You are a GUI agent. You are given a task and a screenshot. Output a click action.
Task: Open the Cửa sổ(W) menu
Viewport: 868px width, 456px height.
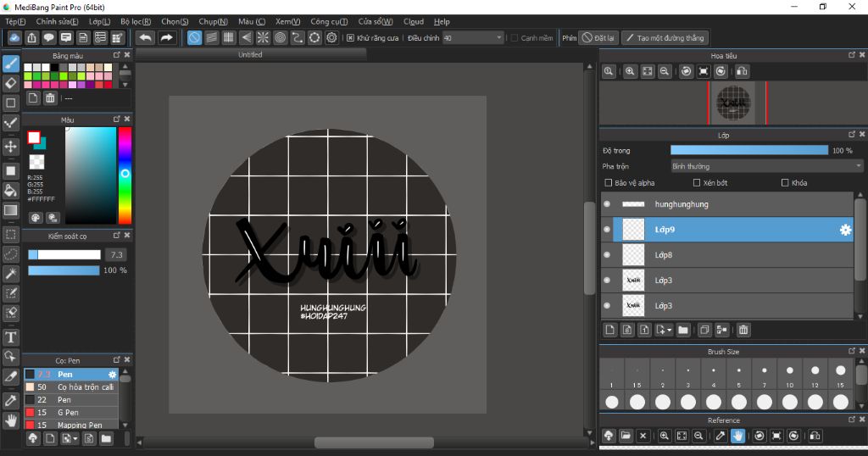coord(376,21)
